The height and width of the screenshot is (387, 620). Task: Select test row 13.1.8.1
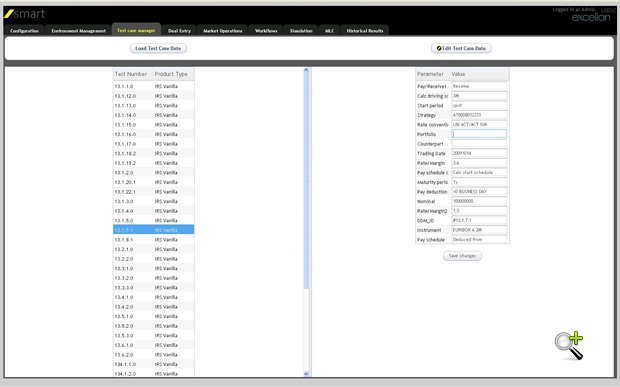click(x=153, y=240)
